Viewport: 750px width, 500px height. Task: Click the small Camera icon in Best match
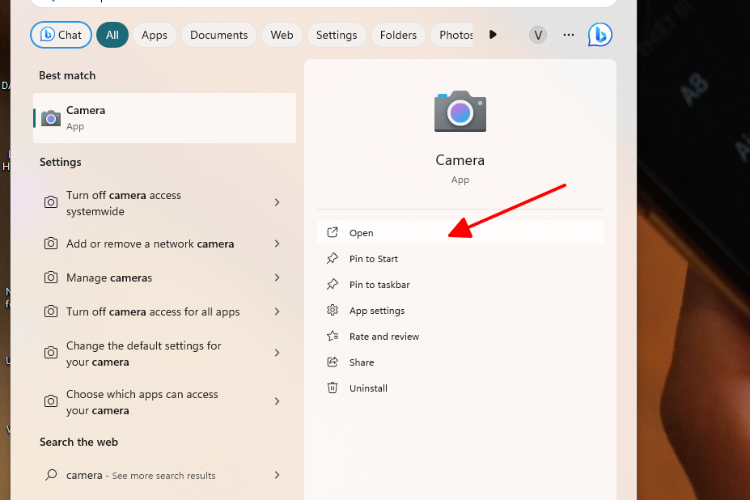[x=51, y=118]
